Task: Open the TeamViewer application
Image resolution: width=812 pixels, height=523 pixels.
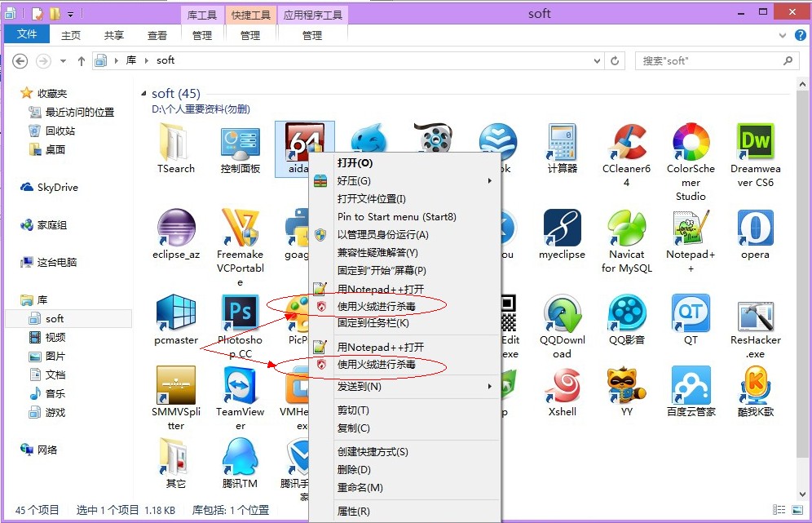Action: (240, 383)
